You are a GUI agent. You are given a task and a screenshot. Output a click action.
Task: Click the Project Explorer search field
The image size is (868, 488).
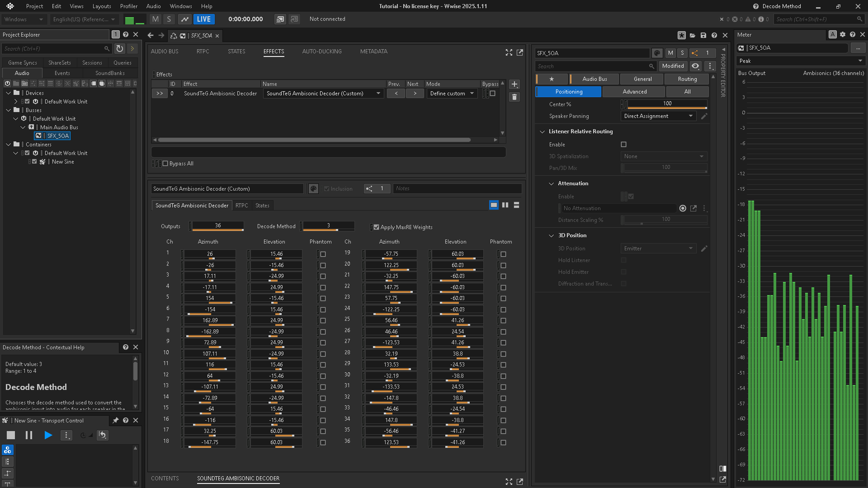(57, 48)
